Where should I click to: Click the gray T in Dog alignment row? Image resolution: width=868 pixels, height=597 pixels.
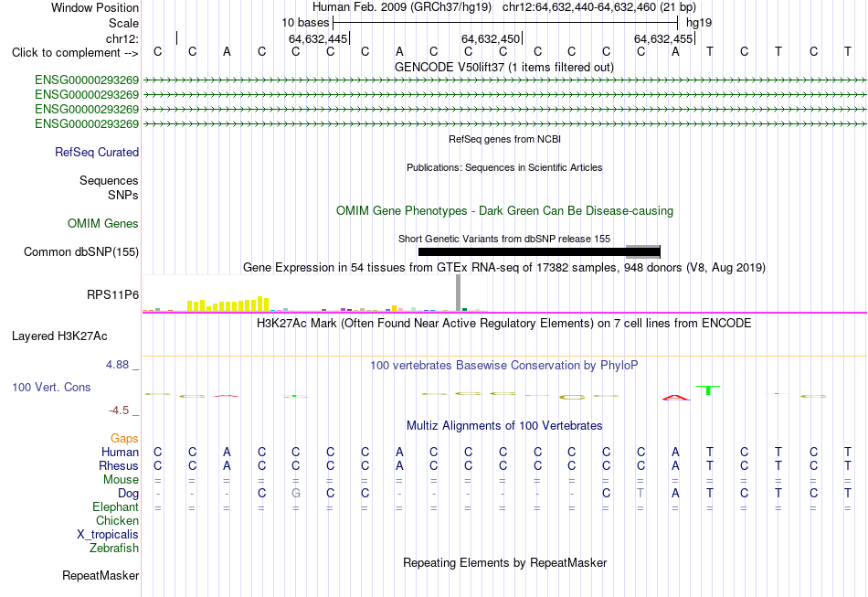[x=640, y=494]
